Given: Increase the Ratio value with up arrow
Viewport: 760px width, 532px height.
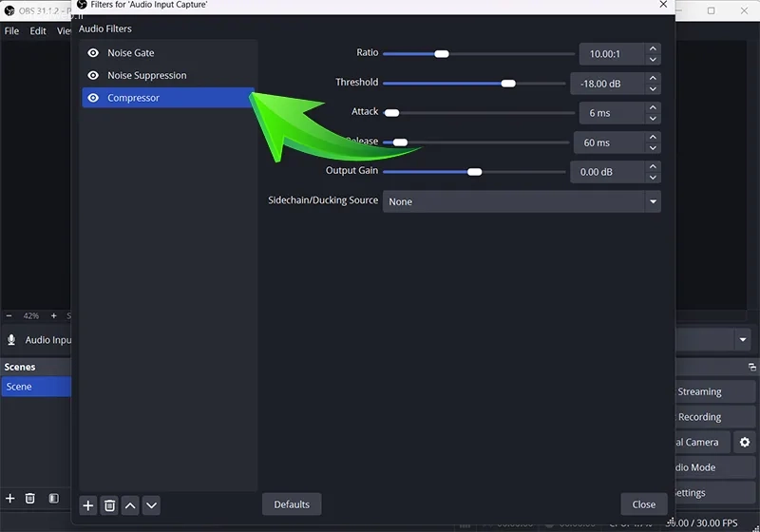Looking at the screenshot, I should tap(653, 48).
